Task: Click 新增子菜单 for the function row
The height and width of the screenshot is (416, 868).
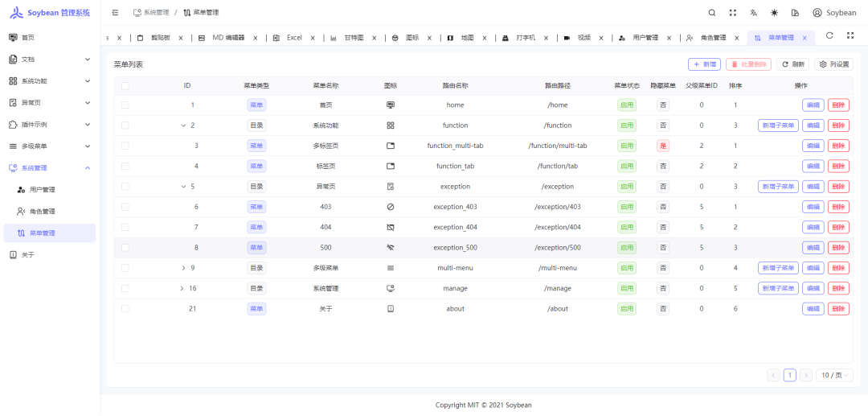Action: coord(777,126)
